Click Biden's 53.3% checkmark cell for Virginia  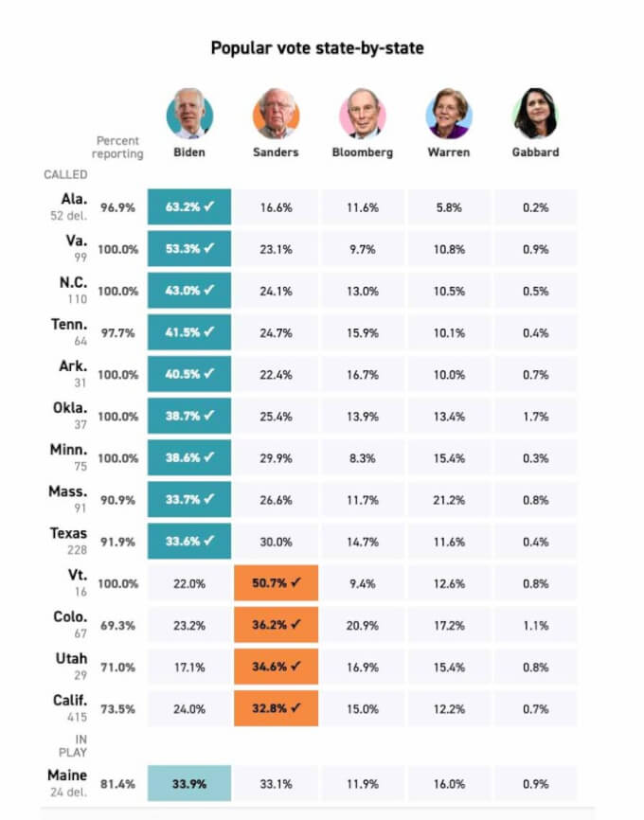189,249
